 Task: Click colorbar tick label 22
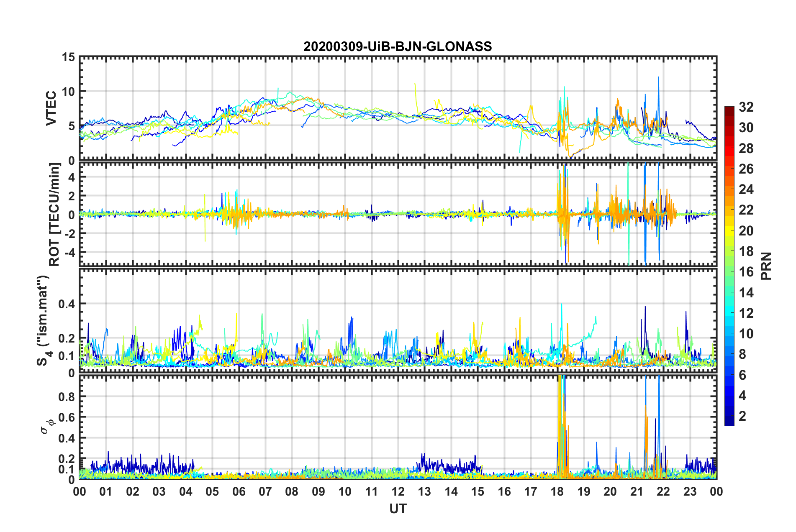[x=746, y=210]
